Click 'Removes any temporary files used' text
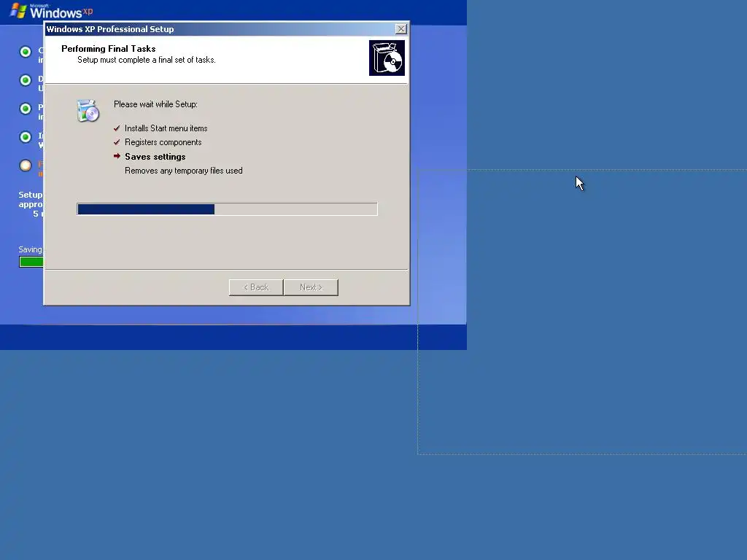 coord(183,171)
